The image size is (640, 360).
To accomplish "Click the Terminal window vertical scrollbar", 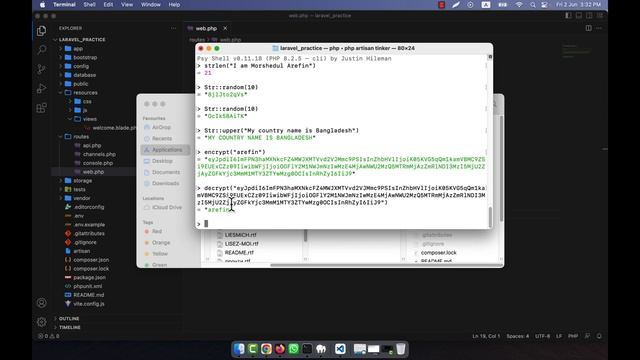I will pos(490,217).
